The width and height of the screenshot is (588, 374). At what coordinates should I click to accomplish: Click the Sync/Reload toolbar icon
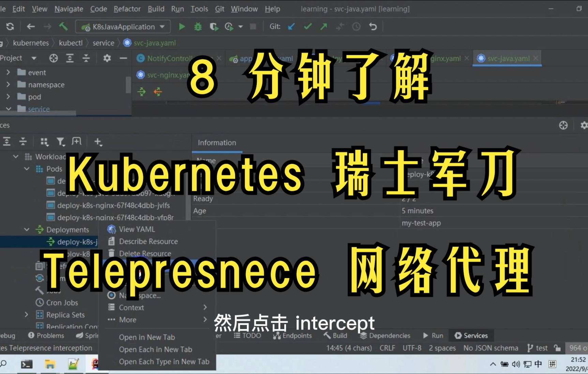tap(10, 27)
